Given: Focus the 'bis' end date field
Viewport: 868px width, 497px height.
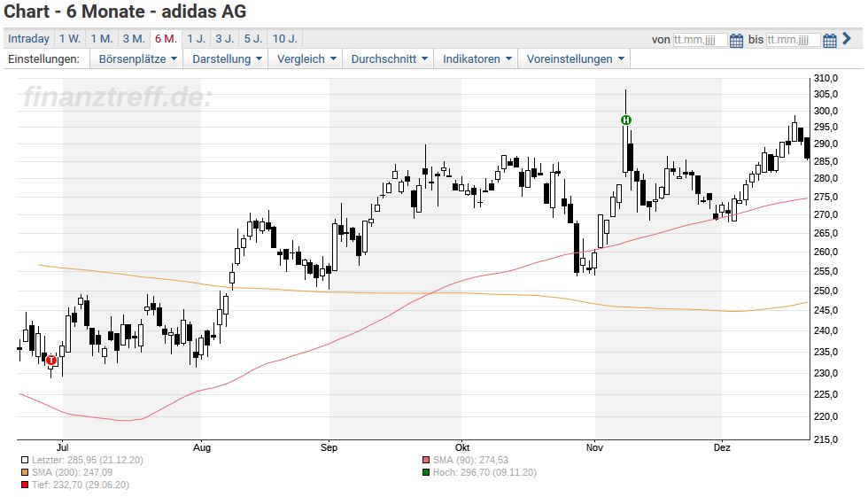Looking at the screenshot, I should click(x=793, y=40).
